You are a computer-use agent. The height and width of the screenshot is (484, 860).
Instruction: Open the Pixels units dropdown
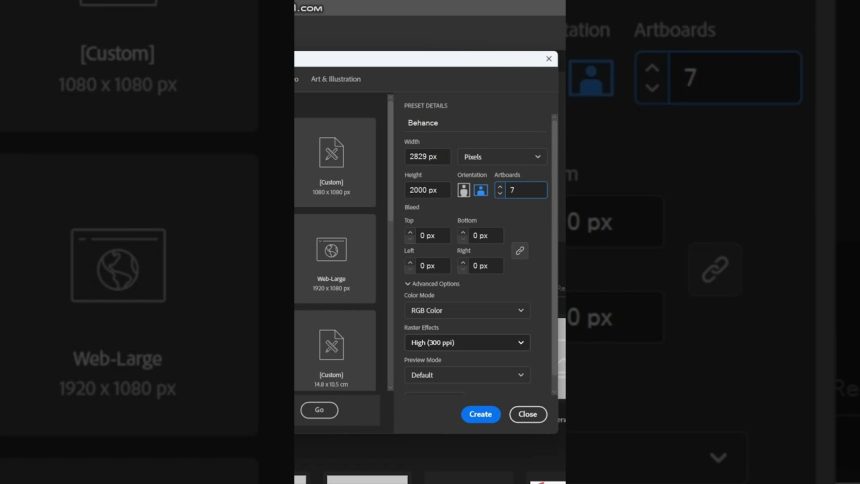point(502,157)
